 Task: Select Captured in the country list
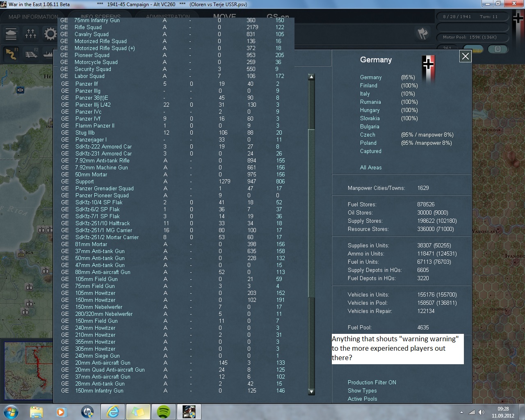point(370,151)
